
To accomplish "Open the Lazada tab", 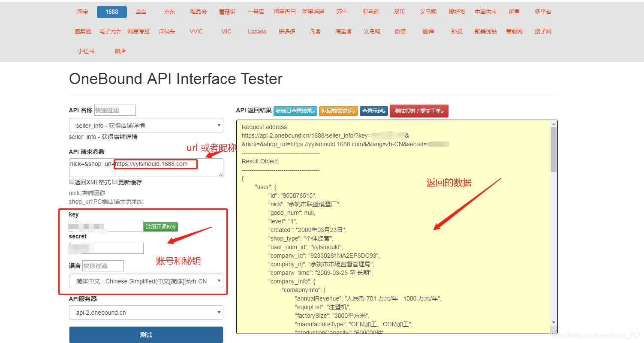I will pos(257,32).
